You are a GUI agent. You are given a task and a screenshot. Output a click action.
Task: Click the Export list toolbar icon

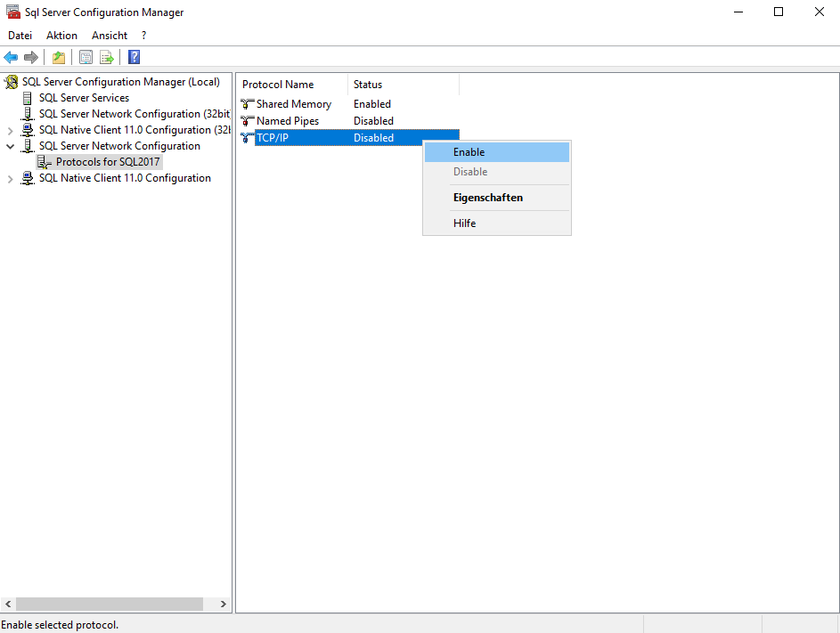107,57
